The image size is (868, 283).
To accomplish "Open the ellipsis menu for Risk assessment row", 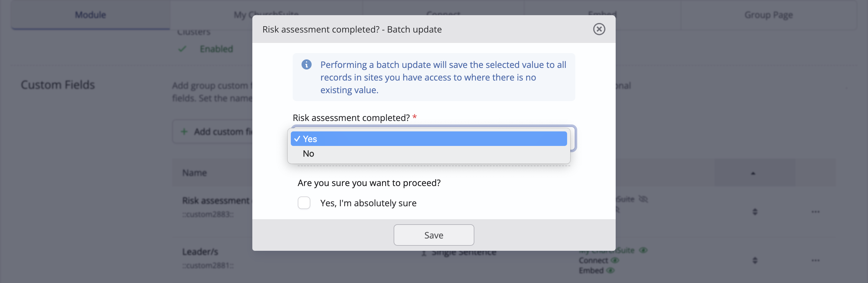I will click(x=815, y=212).
